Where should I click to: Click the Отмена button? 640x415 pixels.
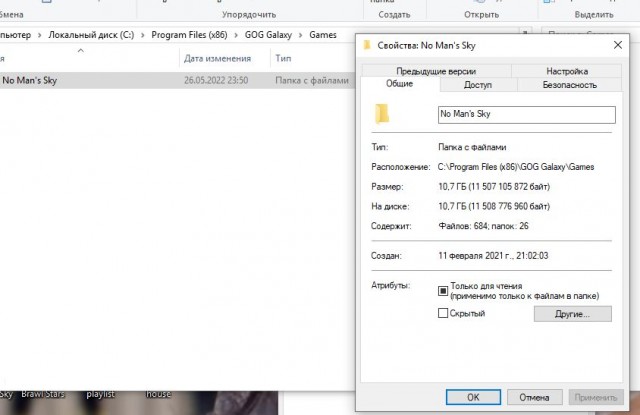534,397
